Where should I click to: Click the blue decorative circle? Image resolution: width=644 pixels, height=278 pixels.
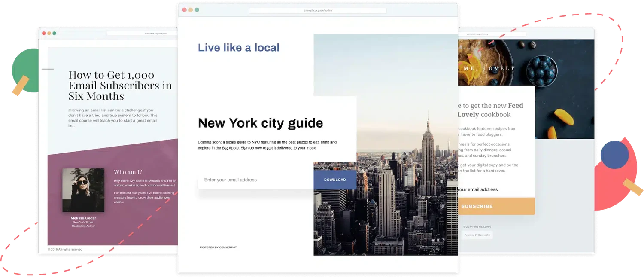pyautogui.click(x=614, y=155)
